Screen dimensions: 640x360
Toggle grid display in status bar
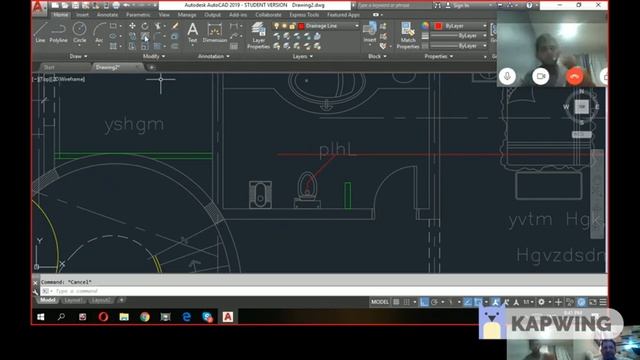396,302
